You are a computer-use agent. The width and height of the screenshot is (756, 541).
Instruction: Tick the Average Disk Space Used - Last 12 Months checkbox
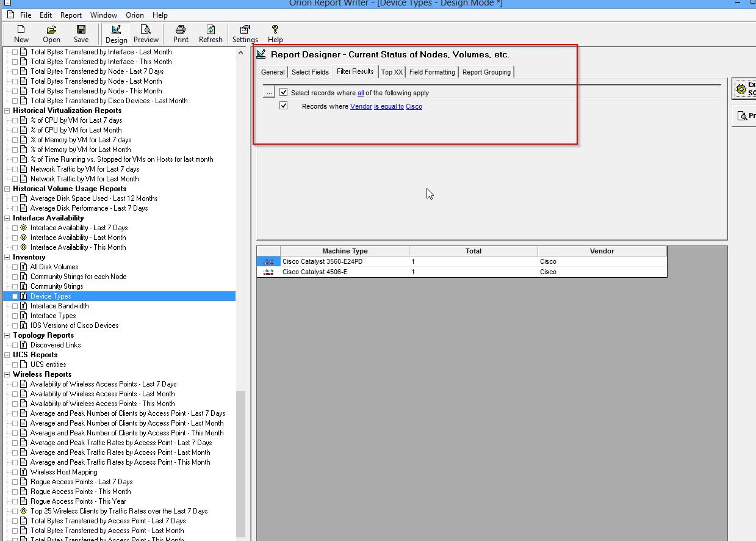pyautogui.click(x=15, y=198)
